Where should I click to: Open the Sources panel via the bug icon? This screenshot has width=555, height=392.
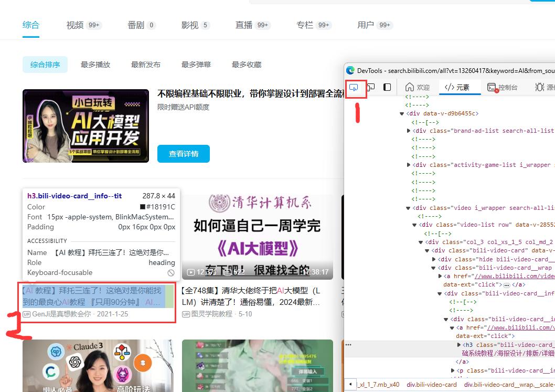(539, 87)
